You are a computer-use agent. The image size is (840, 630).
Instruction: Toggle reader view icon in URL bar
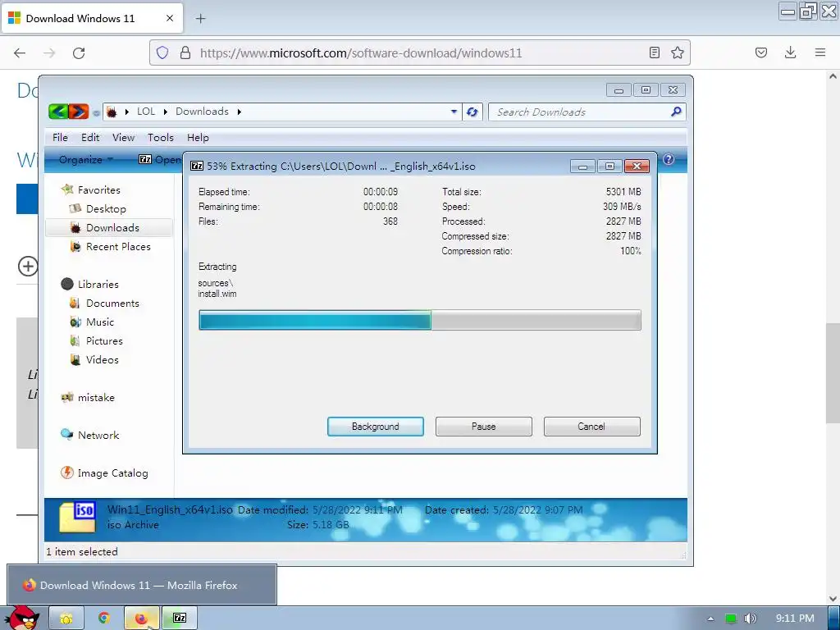654,52
